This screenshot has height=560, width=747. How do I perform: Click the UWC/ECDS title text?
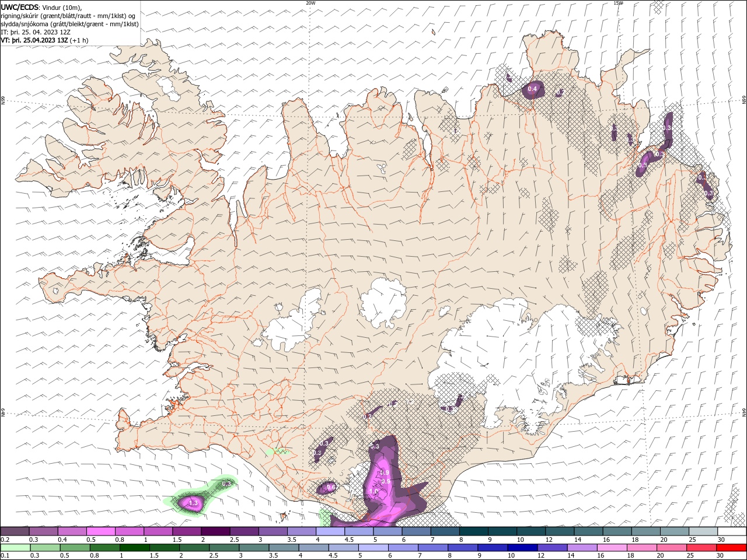(x=20, y=7)
